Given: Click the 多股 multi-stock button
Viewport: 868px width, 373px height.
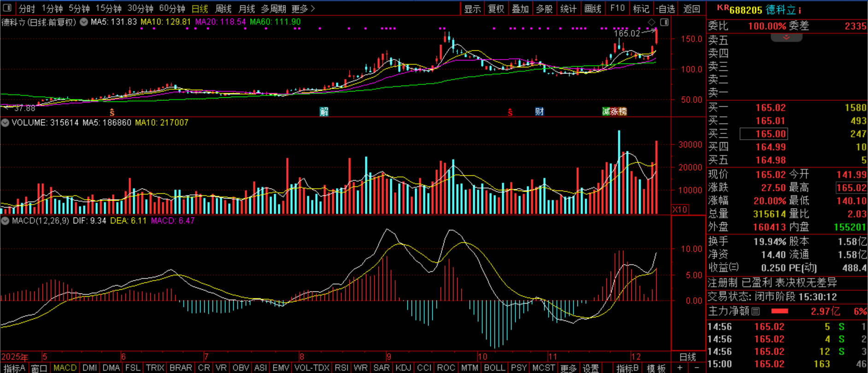Looking at the screenshot, I should [x=544, y=8].
